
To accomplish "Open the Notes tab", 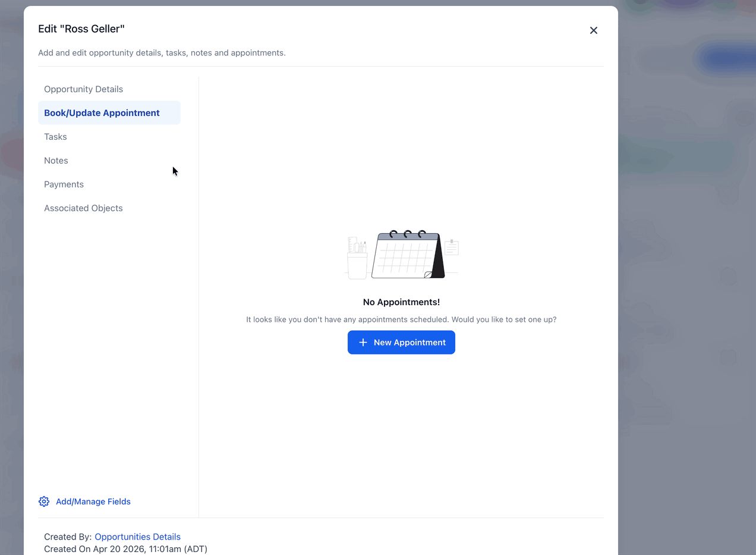I will coord(109,161).
